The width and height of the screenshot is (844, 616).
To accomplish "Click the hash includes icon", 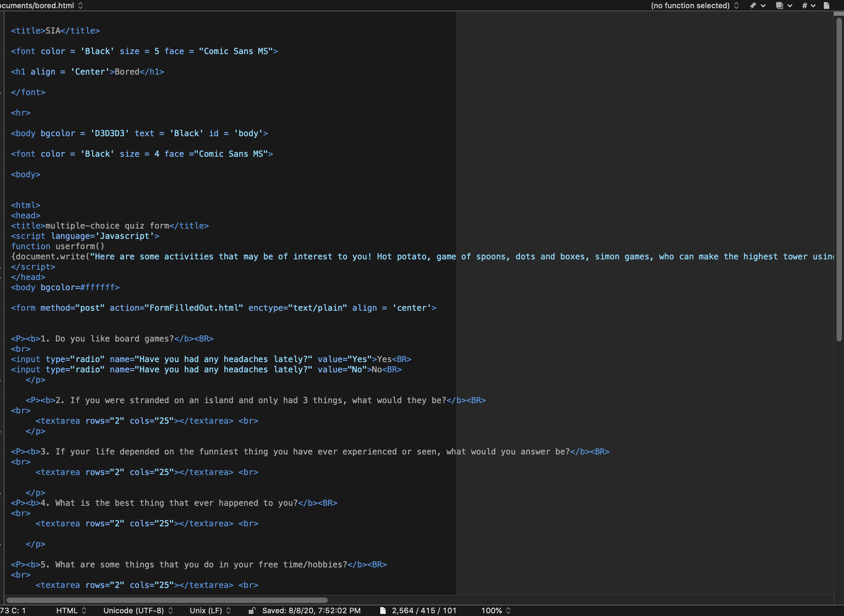I will [x=805, y=5].
